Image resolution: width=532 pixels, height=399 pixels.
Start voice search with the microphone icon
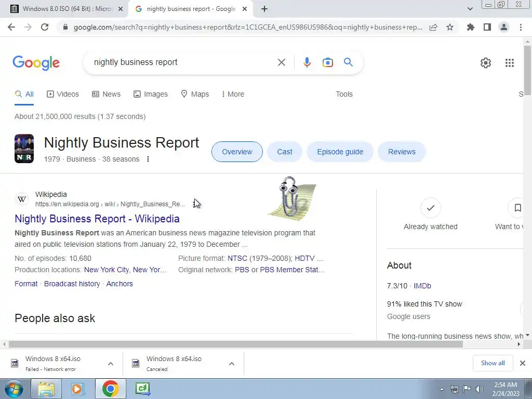(307, 62)
